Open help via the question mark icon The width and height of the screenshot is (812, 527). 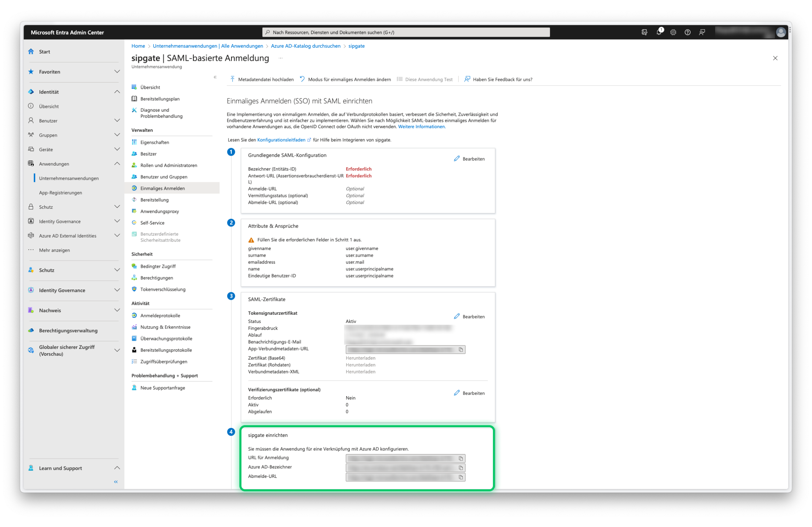[687, 32]
